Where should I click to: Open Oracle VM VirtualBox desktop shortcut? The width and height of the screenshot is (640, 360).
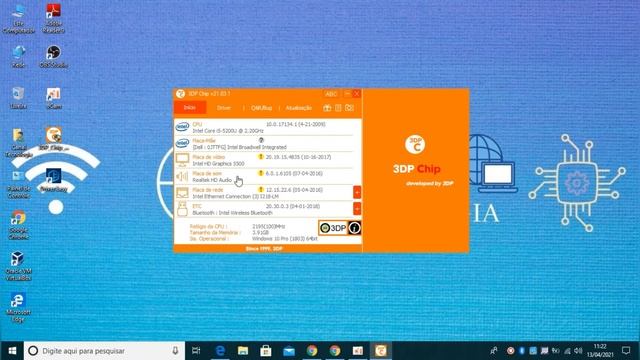[x=18, y=266]
